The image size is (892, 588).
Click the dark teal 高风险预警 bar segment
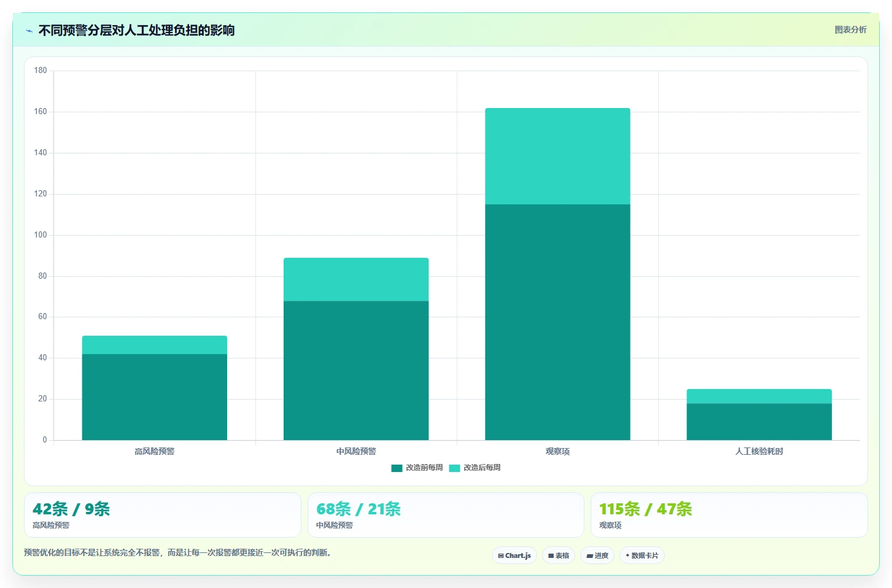click(x=155, y=397)
